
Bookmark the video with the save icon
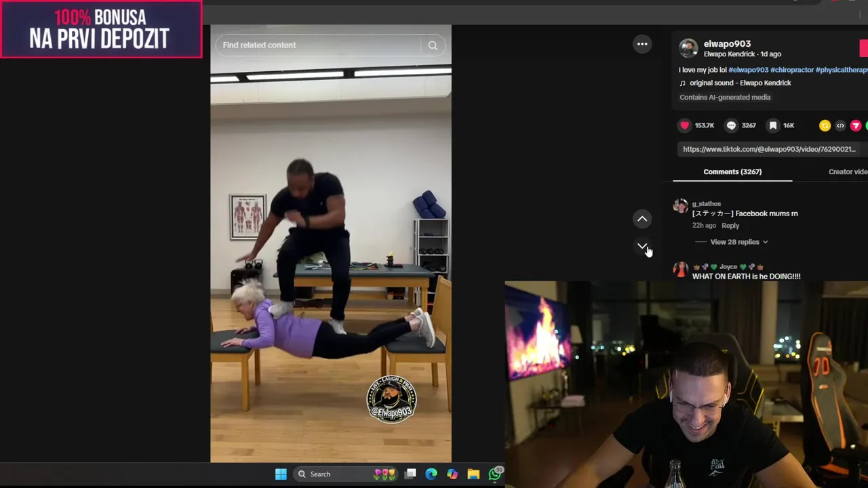click(x=773, y=125)
